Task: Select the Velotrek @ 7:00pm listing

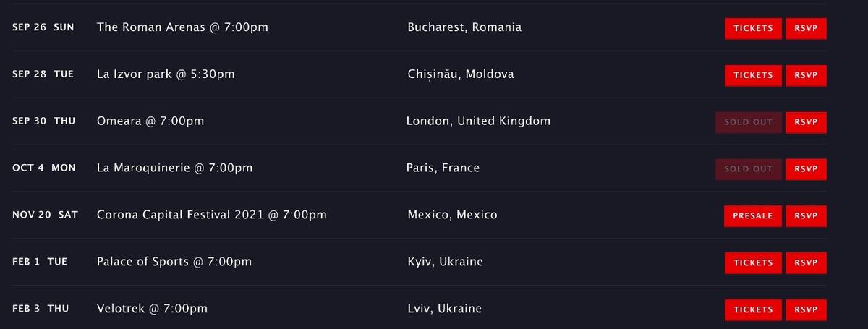Action: 152,309
